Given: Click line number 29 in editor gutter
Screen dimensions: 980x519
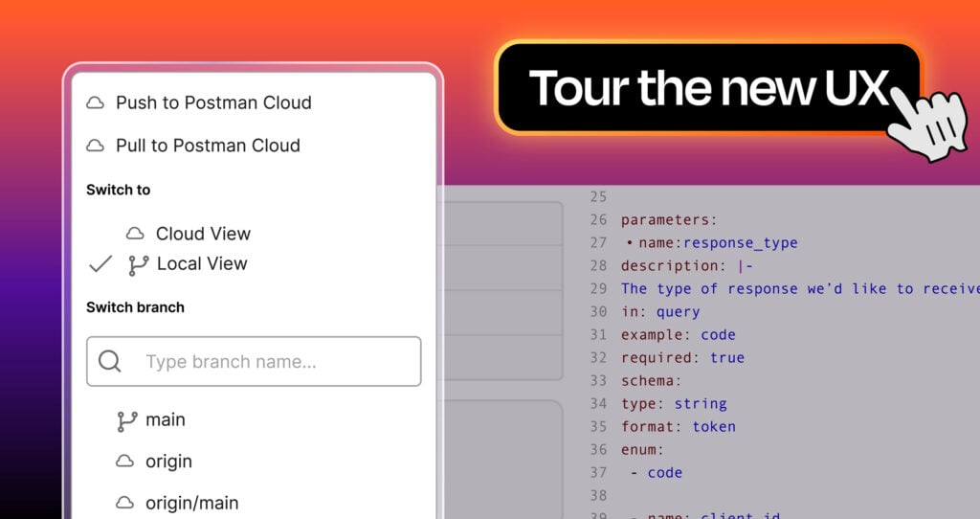Looking at the screenshot, I should 598,289.
